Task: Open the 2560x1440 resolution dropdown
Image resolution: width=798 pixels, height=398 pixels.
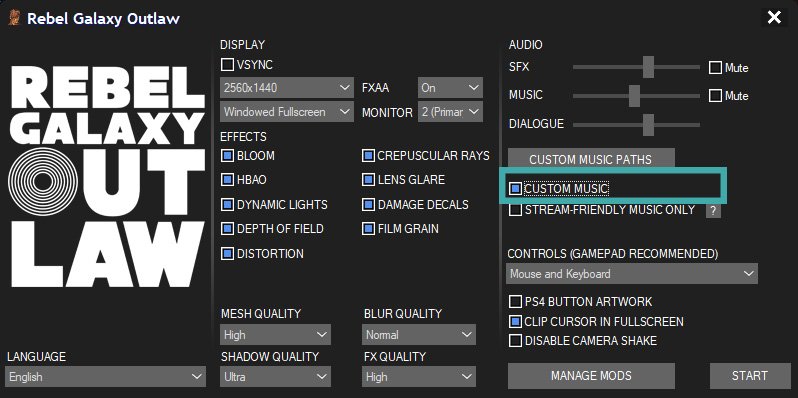Action: click(x=287, y=88)
